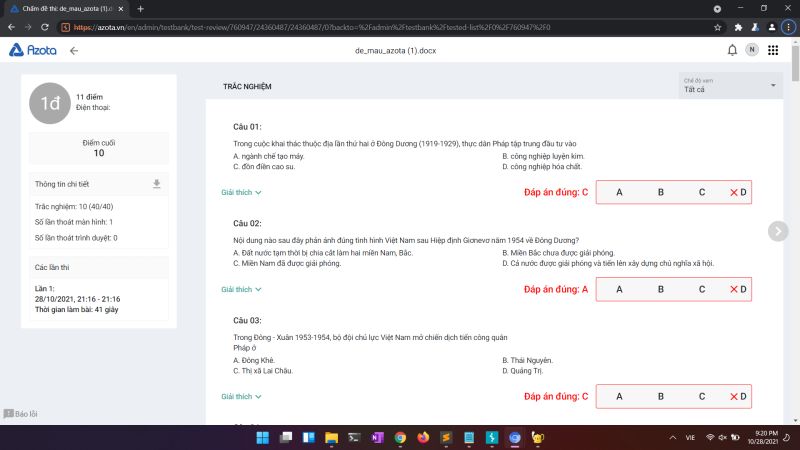This screenshot has width=800, height=450.
Task: Select answer C for Câu 01
Action: [x=702, y=192]
